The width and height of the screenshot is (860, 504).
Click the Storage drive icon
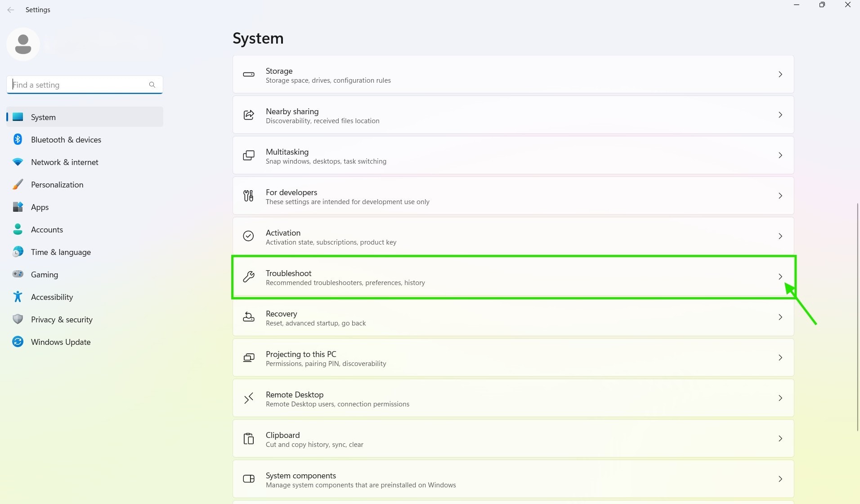249,75
